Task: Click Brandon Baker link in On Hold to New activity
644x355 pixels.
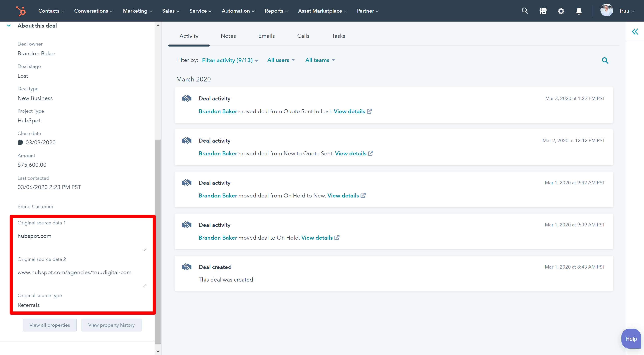Action: tap(218, 196)
